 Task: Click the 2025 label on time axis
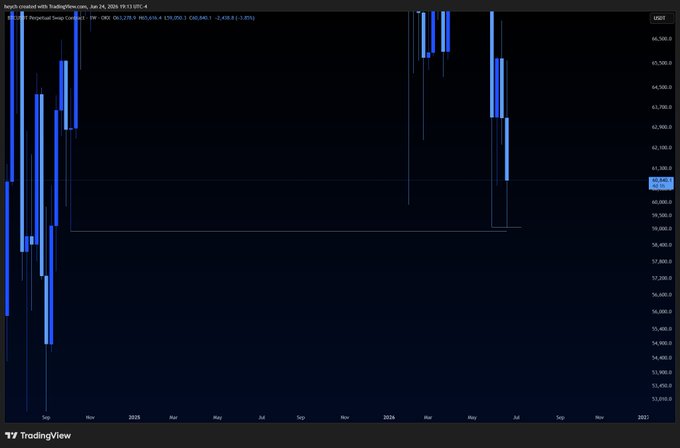pyautogui.click(x=134, y=418)
